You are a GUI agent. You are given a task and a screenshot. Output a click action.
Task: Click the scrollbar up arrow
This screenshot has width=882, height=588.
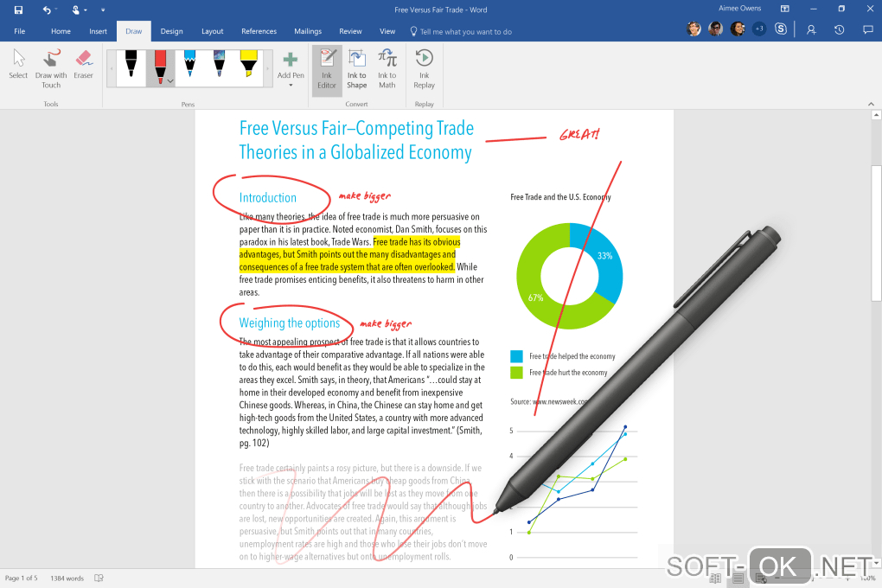pos(876,115)
